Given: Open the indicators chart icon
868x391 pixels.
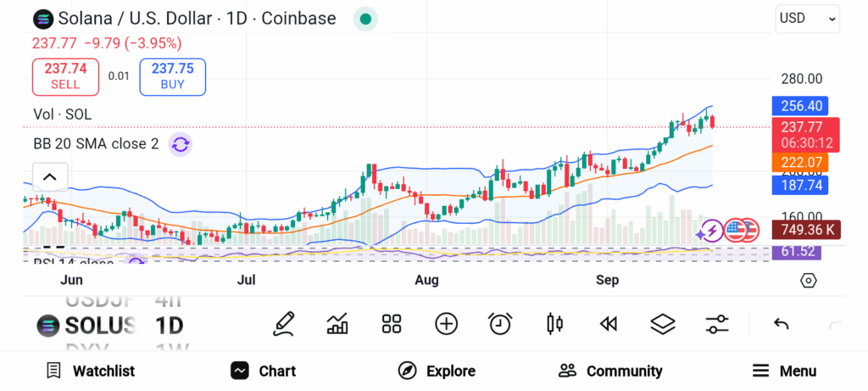Looking at the screenshot, I should click(x=337, y=323).
